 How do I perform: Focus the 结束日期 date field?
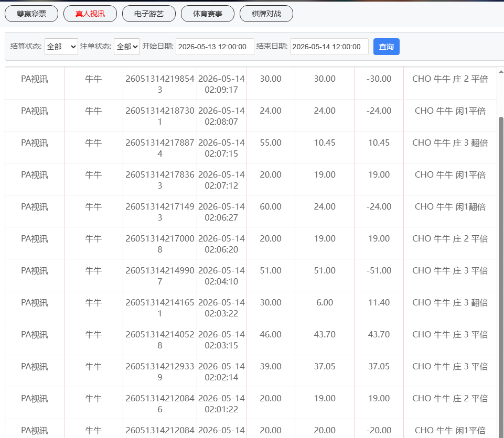tap(329, 47)
